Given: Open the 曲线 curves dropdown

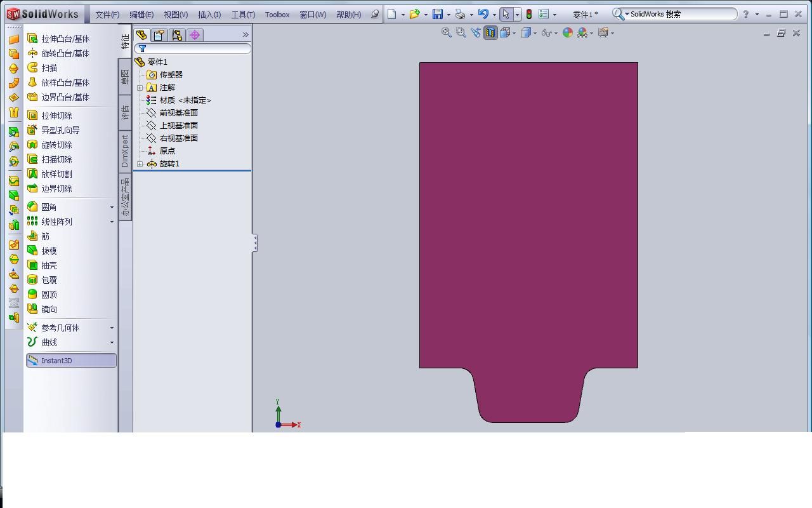Looking at the screenshot, I should pyautogui.click(x=112, y=342).
